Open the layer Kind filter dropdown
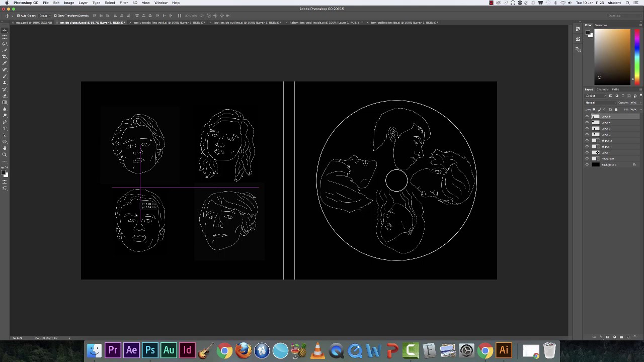 [x=595, y=96]
